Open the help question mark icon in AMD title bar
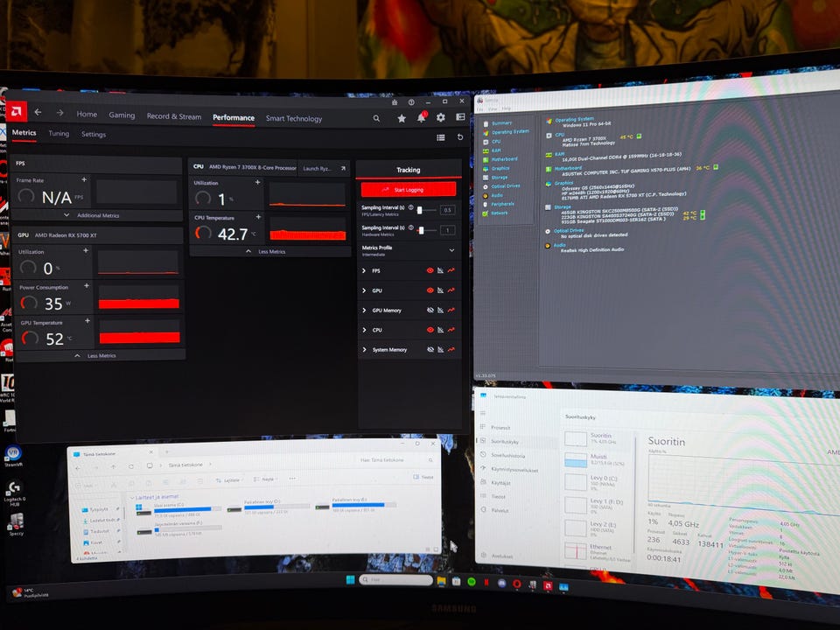 pyautogui.click(x=411, y=101)
